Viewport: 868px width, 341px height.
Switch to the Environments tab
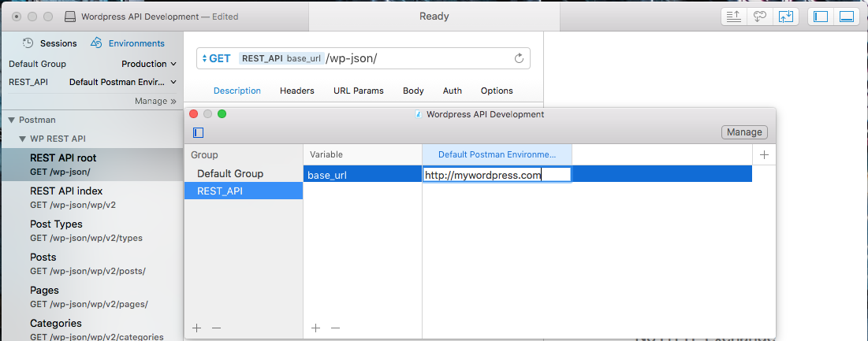(127, 43)
